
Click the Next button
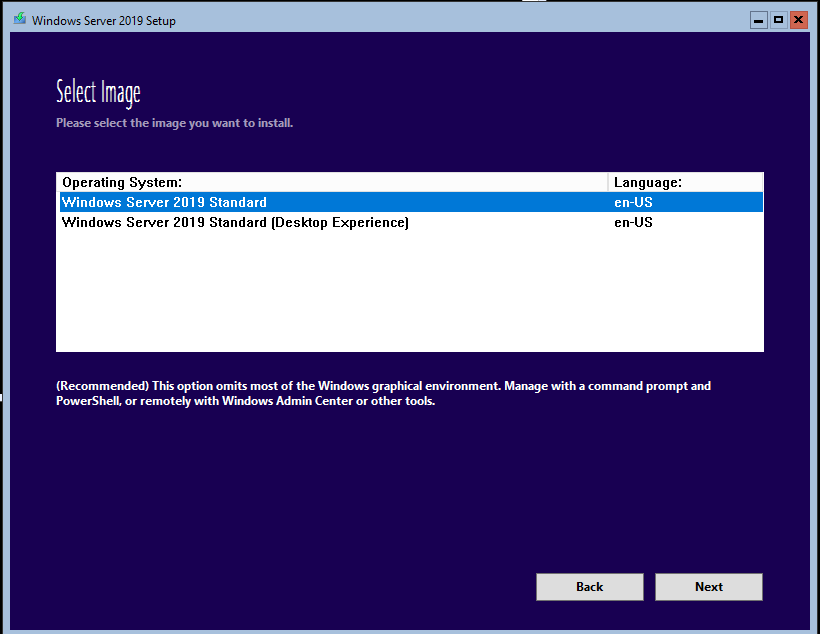click(x=708, y=587)
